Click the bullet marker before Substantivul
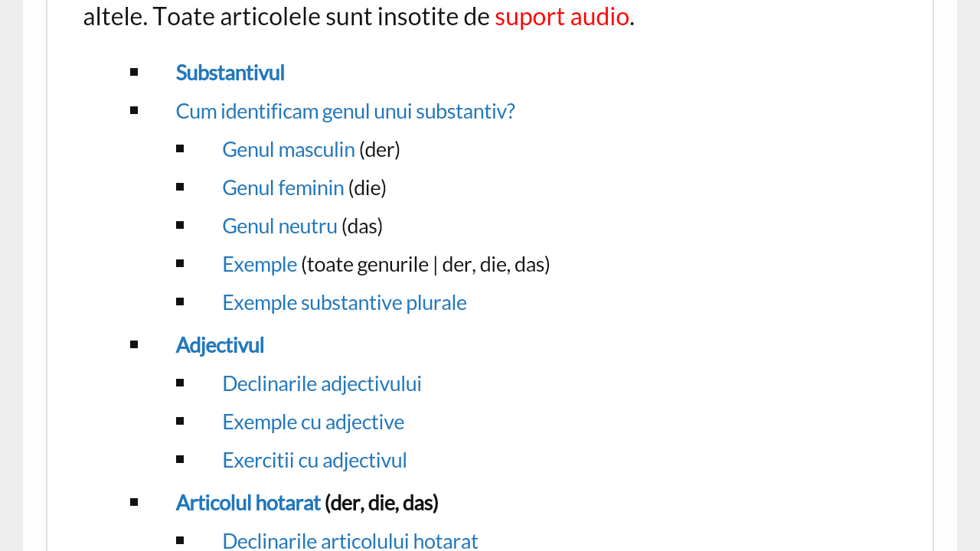The image size is (980, 551). pyautogui.click(x=134, y=72)
